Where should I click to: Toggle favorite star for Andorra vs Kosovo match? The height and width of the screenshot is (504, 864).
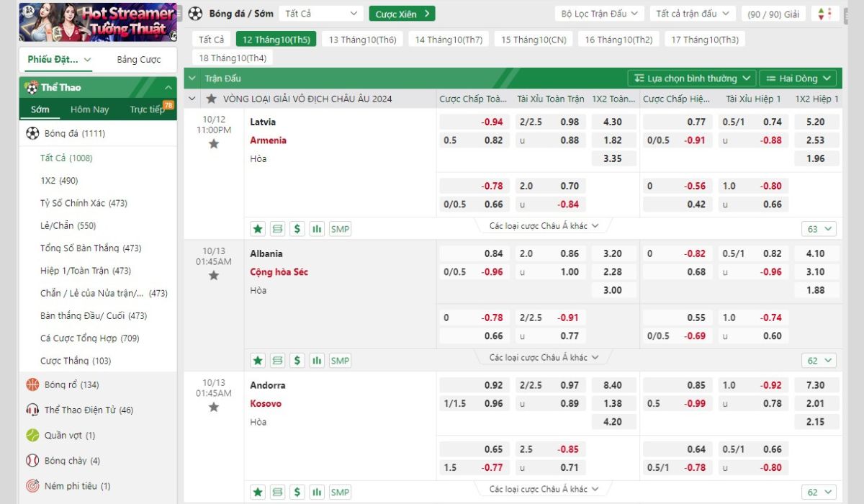click(x=214, y=408)
